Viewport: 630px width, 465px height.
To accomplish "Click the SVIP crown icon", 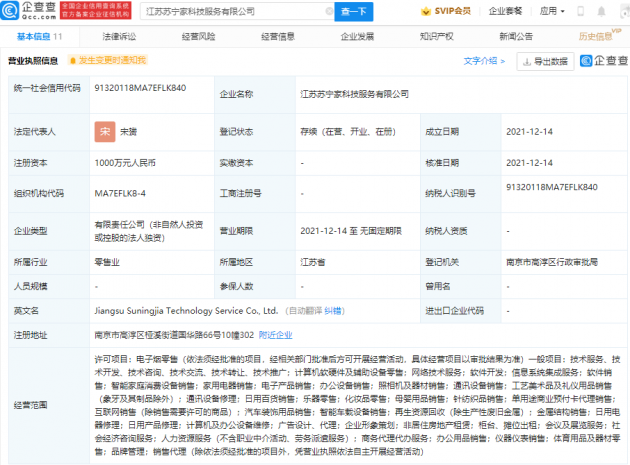I will [425, 11].
